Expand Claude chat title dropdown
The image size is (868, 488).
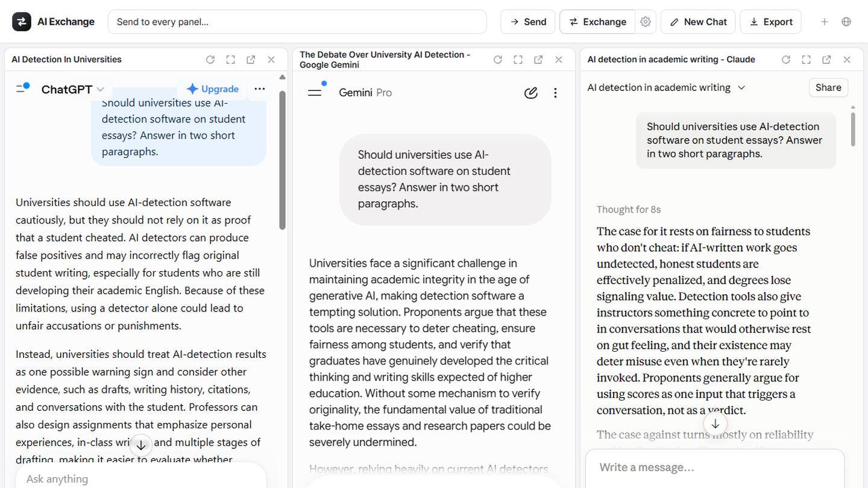coord(667,87)
